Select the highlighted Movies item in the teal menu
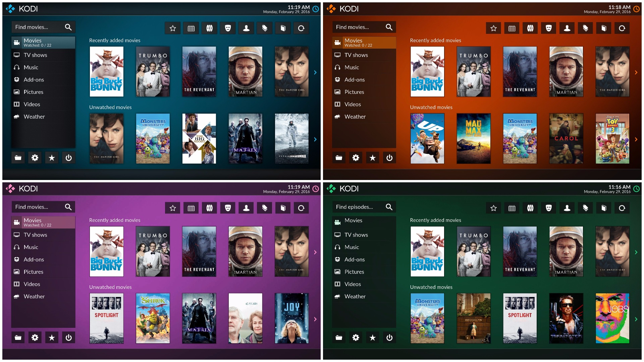This screenshot has height=362, width=644. point(43,43)
